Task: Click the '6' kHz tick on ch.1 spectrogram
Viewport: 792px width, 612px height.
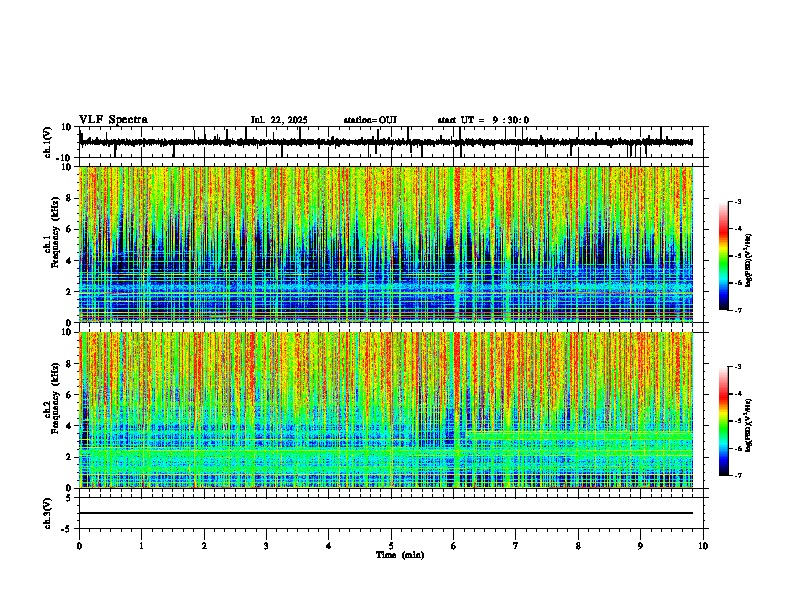Action: (x=69, y=229)
